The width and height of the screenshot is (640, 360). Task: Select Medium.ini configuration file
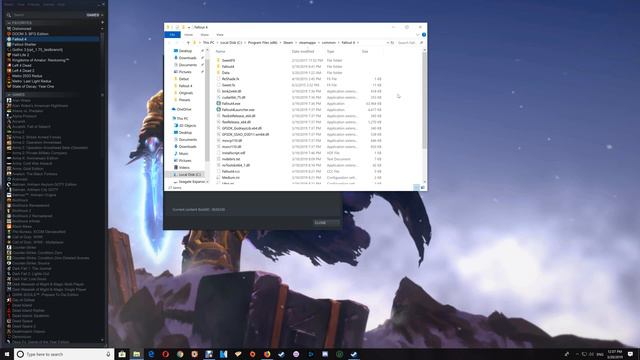[231, 178]
